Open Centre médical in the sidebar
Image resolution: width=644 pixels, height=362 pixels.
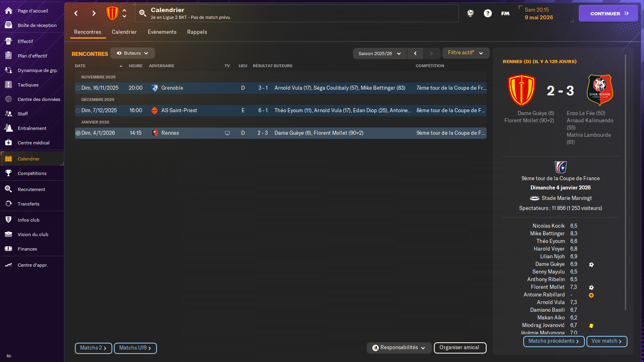(x=33, y=143)
